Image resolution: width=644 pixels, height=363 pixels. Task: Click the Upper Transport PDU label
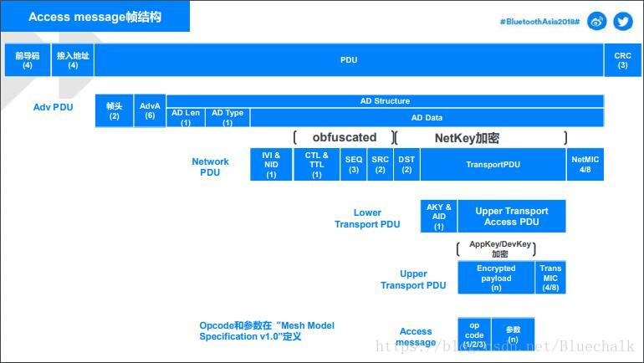coord(413,279)
